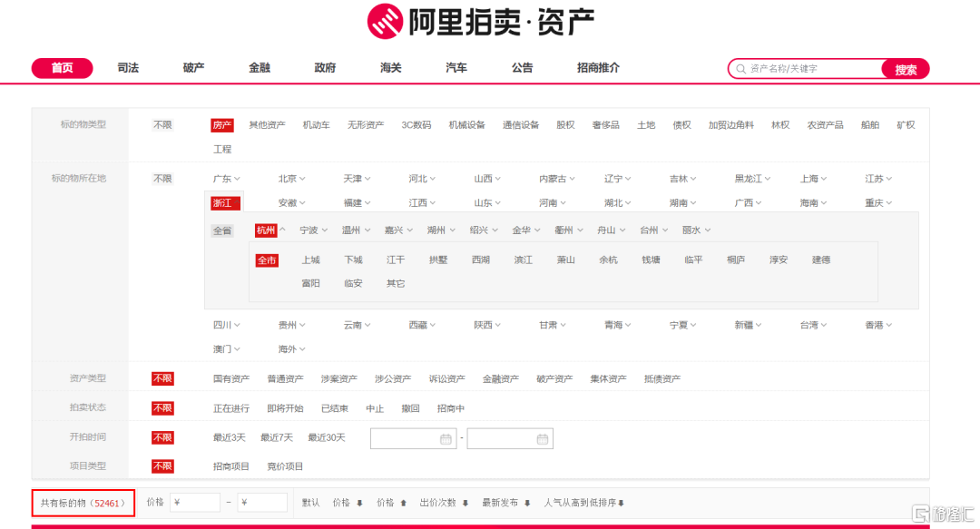Select 不限 for 开拍时间
This screenshot has height=529, width=980.
[162, 437]
